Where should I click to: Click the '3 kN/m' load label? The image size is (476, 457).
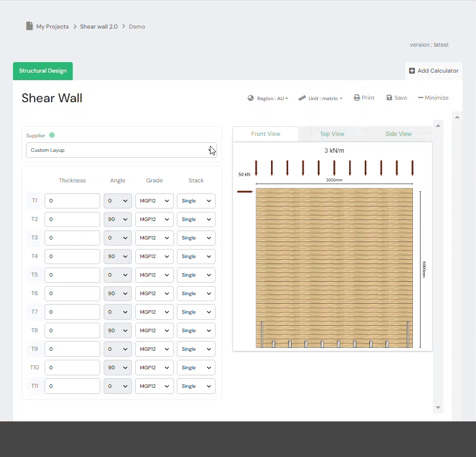[x=334, y=151]
